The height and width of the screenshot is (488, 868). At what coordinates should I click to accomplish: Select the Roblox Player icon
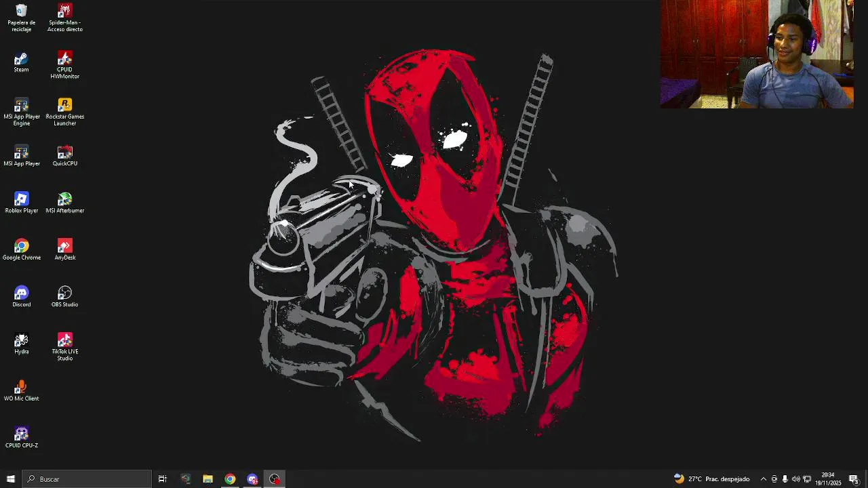tap(21, 203)
